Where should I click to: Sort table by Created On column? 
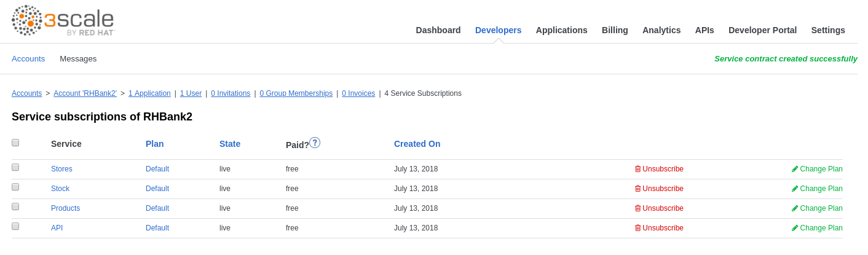click(x=417, y=144)
